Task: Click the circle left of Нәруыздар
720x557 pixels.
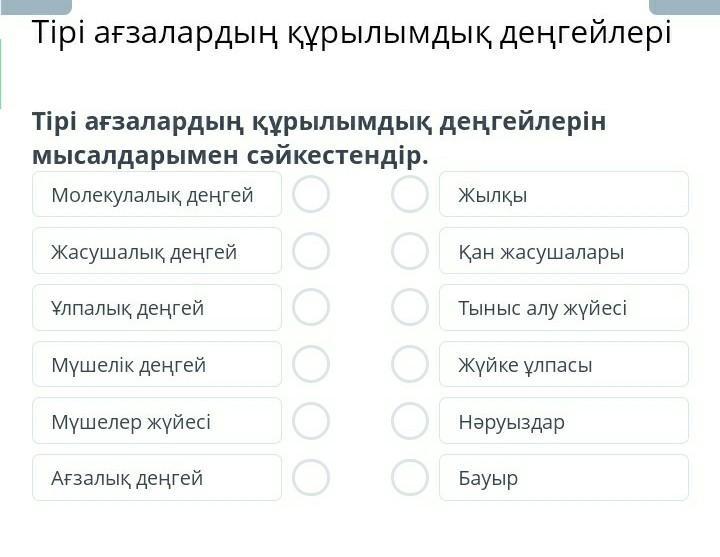Action: (x=409, y=421)
